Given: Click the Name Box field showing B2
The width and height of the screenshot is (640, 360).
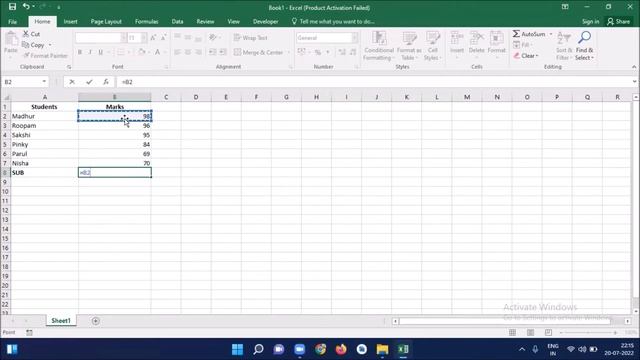Looking at the screenshot, I should (22, 82).
